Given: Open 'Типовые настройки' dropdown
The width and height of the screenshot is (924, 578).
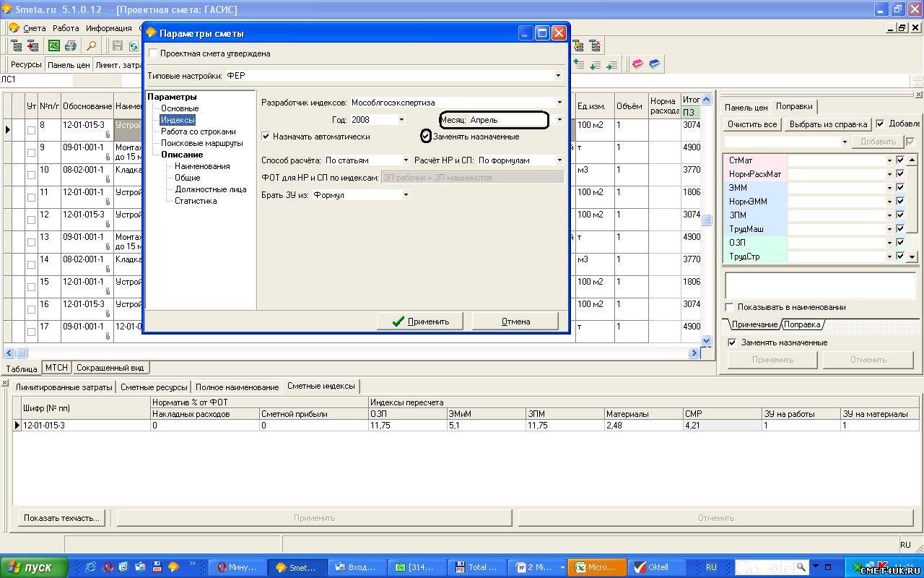Looking at the screenshot, I should pos(558,76).
